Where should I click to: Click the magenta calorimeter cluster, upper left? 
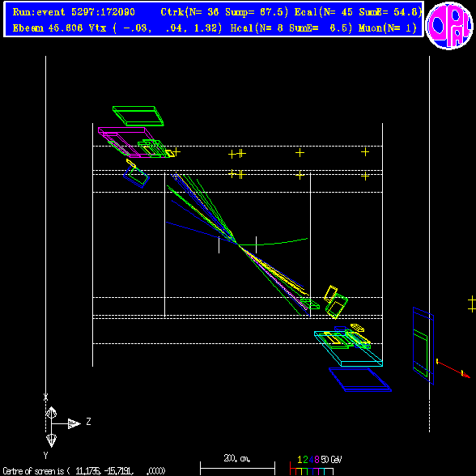click(x=125, y=142)
